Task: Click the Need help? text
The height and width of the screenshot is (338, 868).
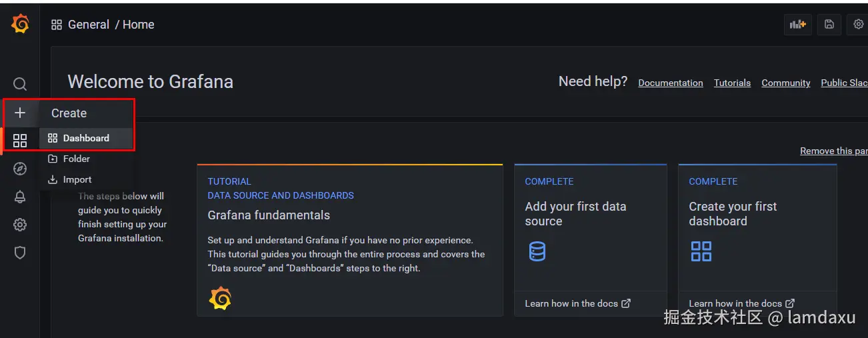Action: pyautogui.click(x=593, y=81)
